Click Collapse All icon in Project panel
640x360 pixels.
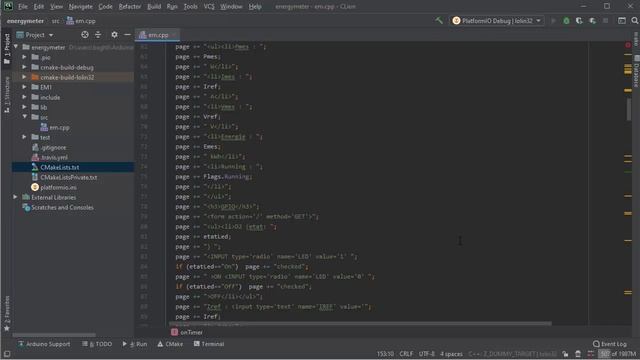pyautogui.click(x=98, y=35)
